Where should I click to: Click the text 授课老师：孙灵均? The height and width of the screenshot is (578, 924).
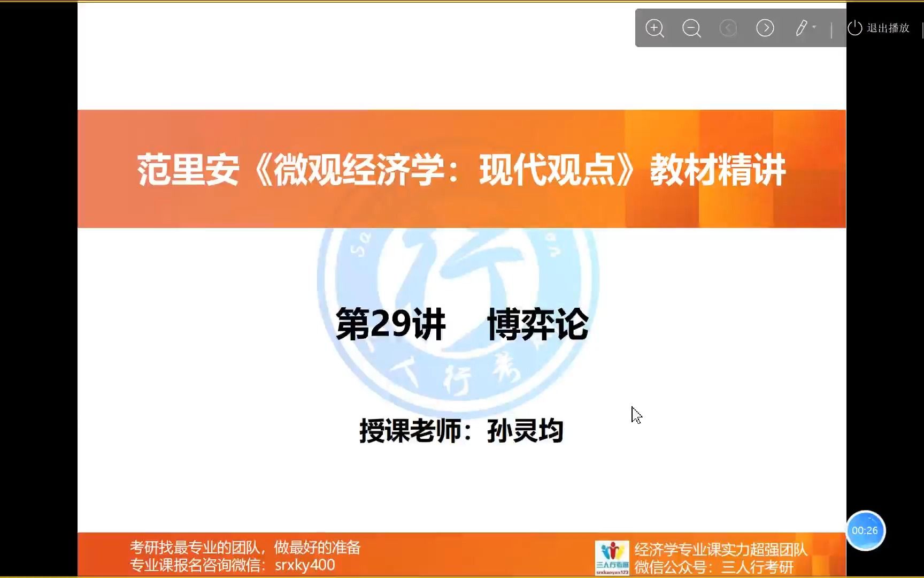point(461,431)
